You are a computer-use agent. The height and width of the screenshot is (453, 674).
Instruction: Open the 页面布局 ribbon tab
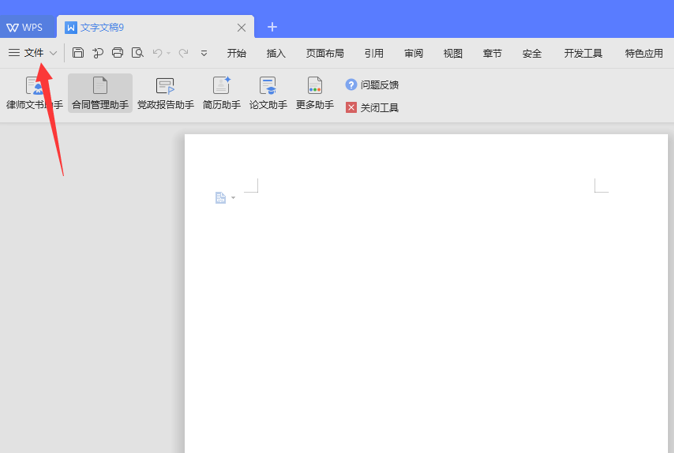325,53
